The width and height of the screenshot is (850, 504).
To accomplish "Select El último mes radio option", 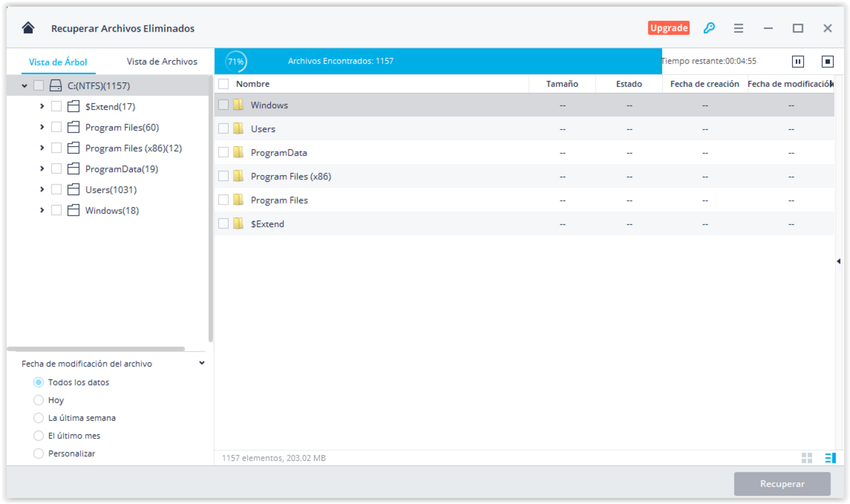I will (38, 435).
